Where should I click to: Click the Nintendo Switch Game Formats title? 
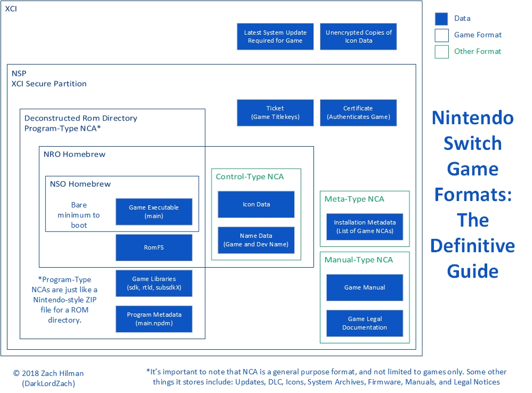[x=472, y=194]
